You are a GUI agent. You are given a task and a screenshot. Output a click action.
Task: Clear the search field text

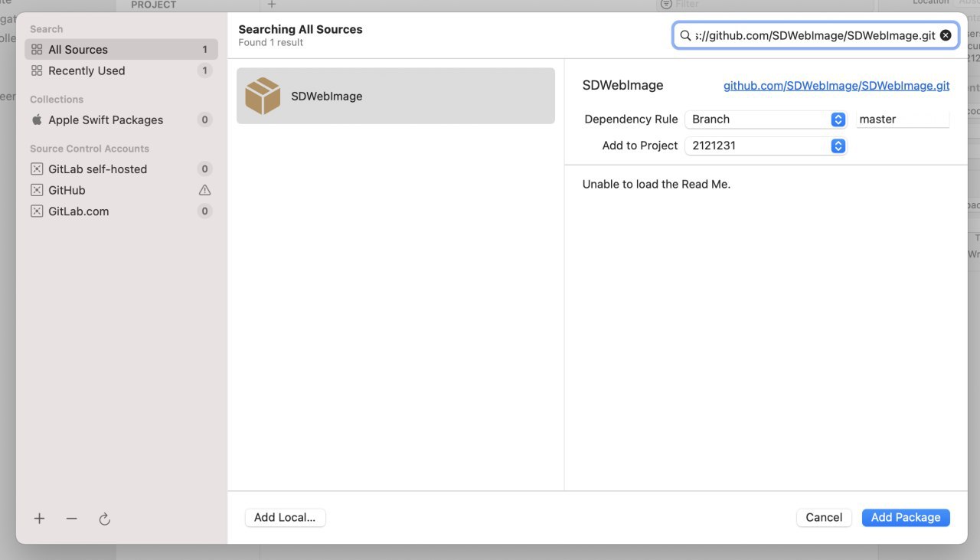946,35
